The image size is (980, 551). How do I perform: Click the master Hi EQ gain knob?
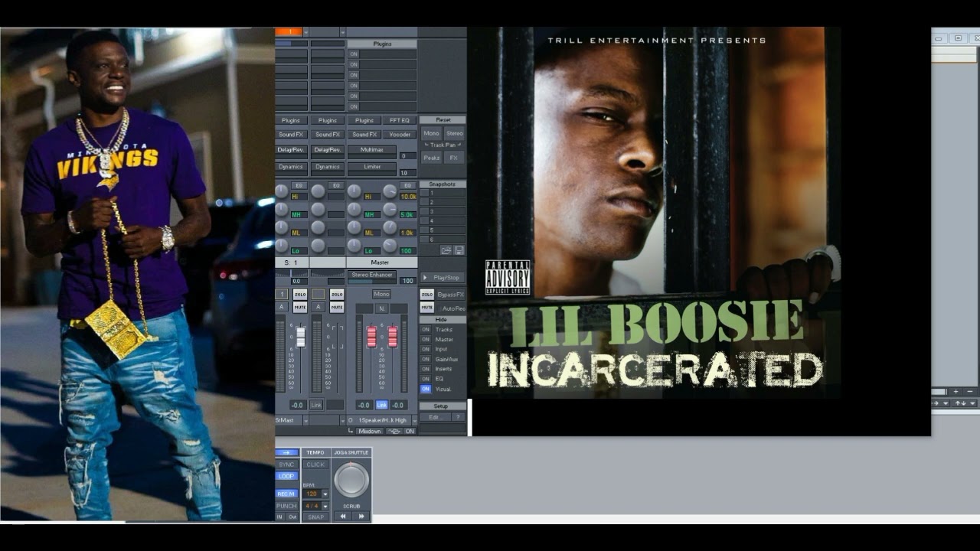pyautogui.click(x=354, y=191)
